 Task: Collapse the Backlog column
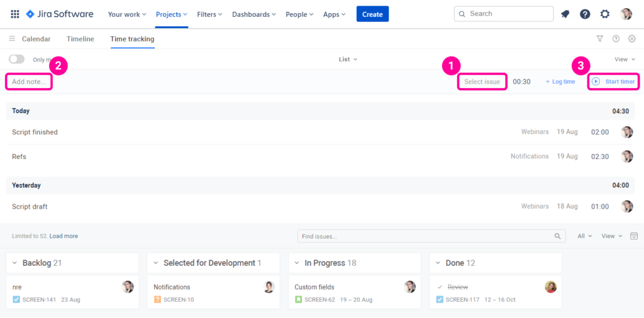click(15, 263)
